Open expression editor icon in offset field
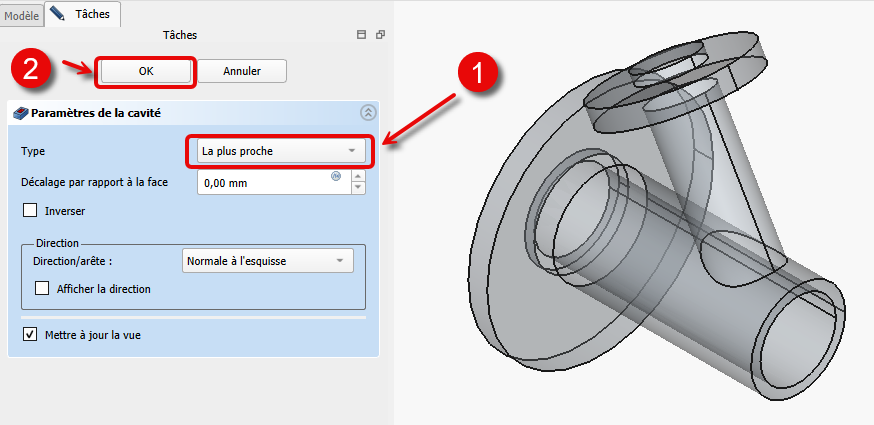The image size is (874, 425). (337, 176)
